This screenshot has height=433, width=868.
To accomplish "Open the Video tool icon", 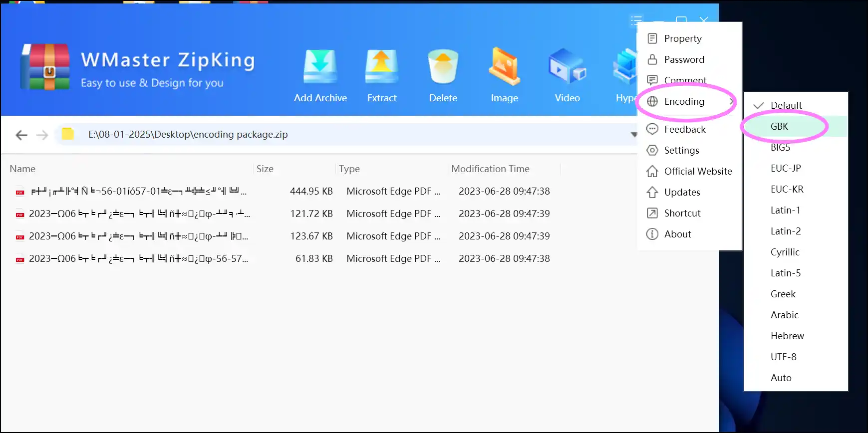I will (567, 66).
